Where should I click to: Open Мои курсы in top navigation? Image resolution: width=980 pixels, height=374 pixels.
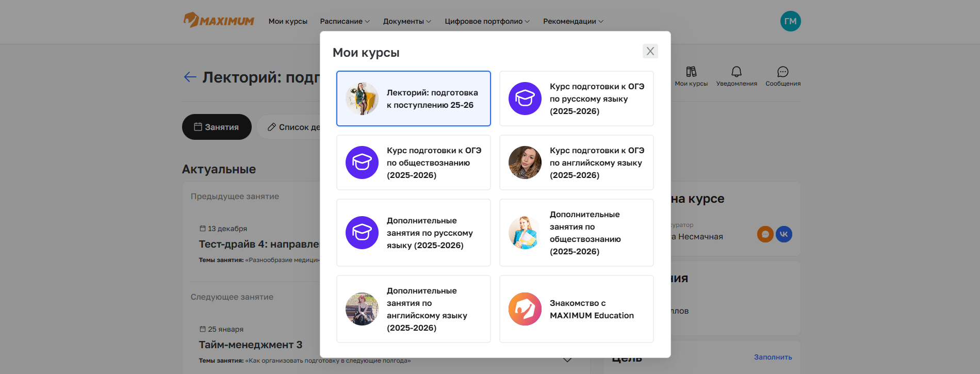point(288,21)
